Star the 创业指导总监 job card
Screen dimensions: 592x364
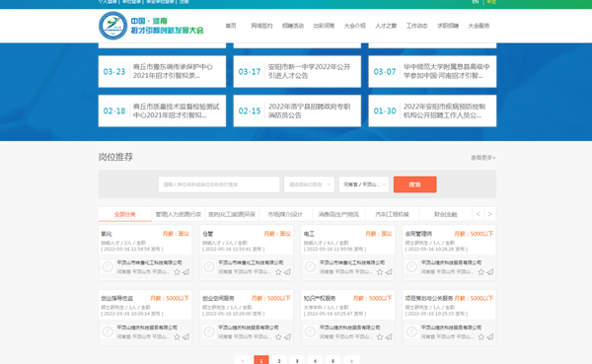tap(177, 336)
